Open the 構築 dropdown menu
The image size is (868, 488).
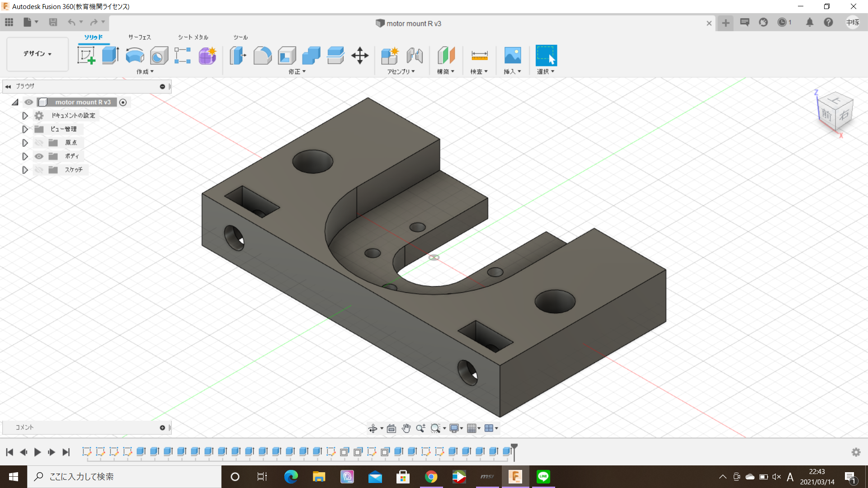[446, 72]
